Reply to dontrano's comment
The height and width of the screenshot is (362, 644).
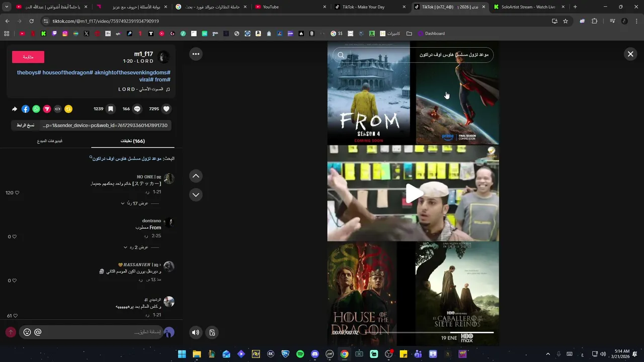[146, 236]
